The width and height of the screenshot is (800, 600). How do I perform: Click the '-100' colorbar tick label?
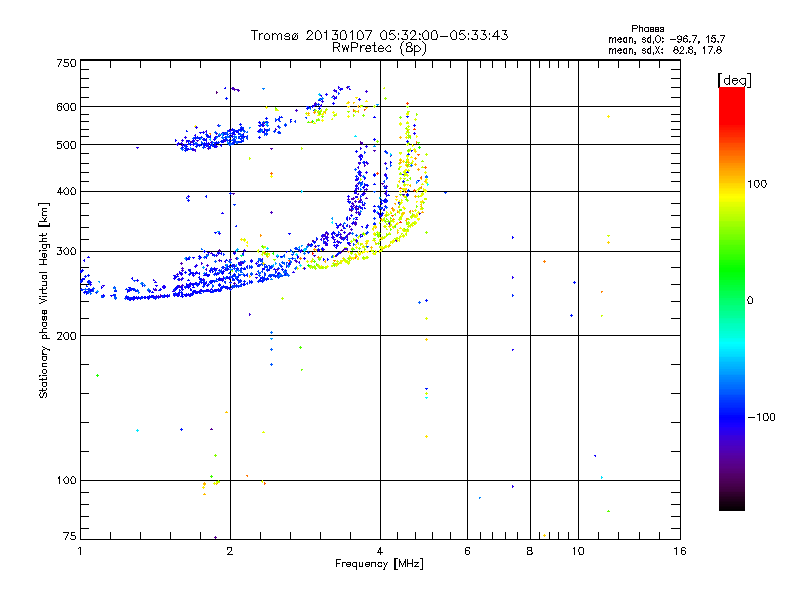[x=761, y=417]
